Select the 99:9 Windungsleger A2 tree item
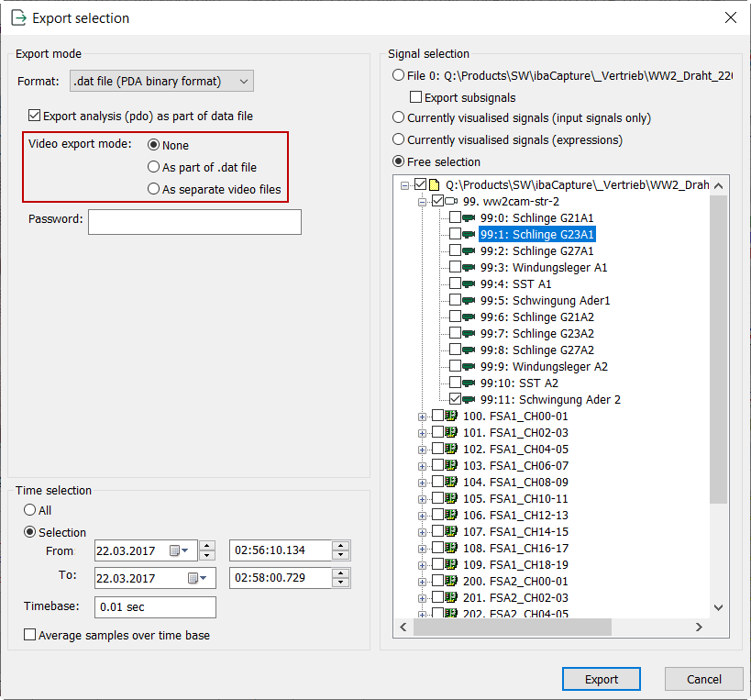 (543, 367)
